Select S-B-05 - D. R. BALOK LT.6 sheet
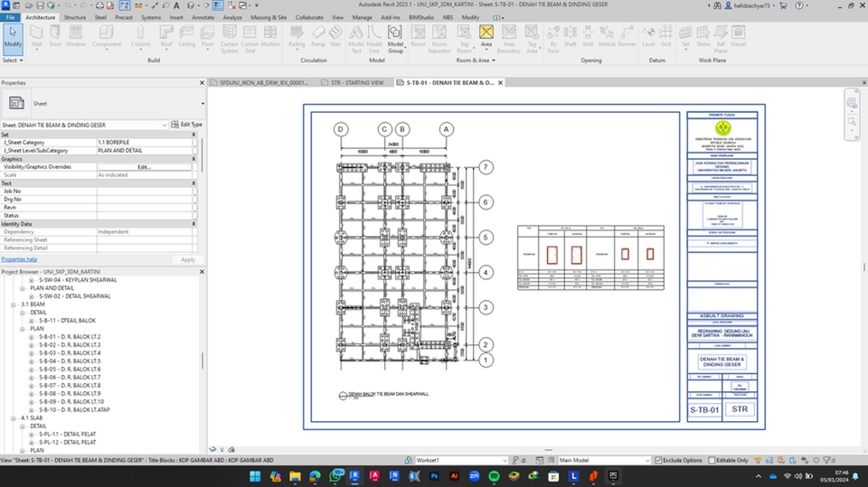This screenshot has height=487, width=868. pos(70,370)
